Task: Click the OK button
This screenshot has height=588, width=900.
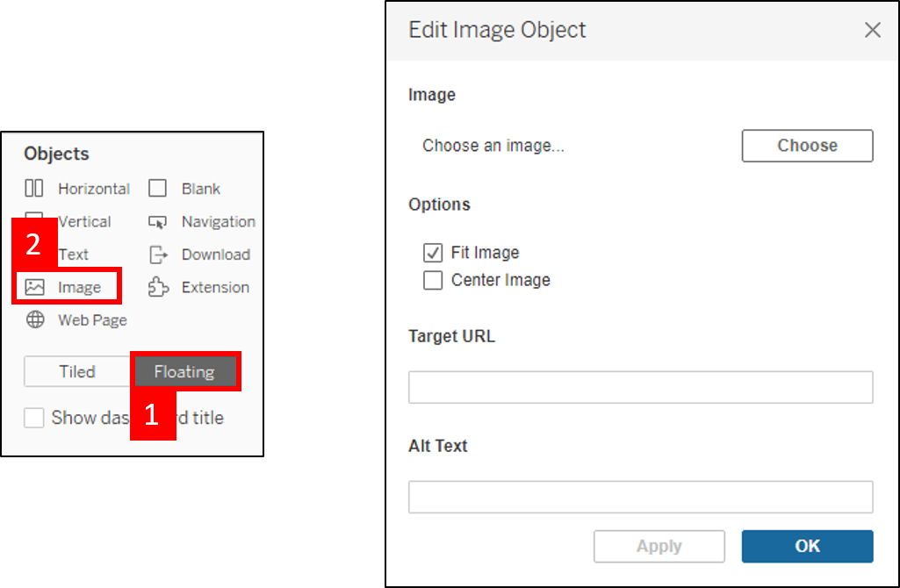Action: [807, 546]
